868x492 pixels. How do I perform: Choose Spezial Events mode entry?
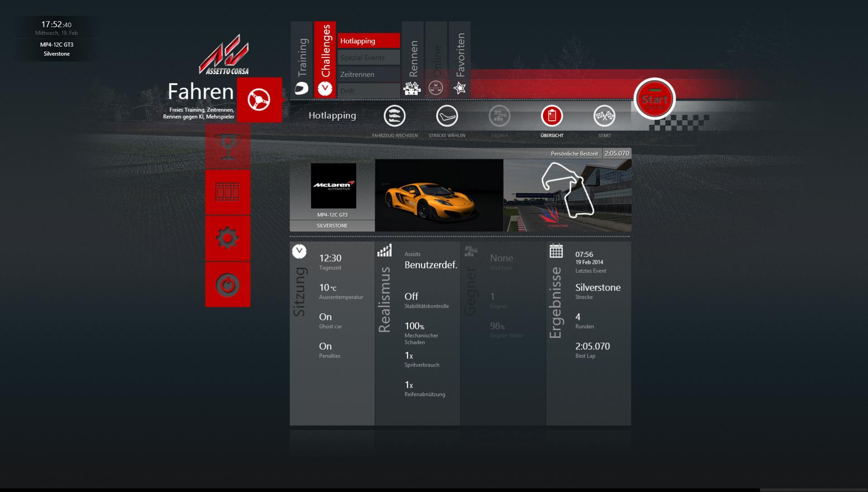369,57
